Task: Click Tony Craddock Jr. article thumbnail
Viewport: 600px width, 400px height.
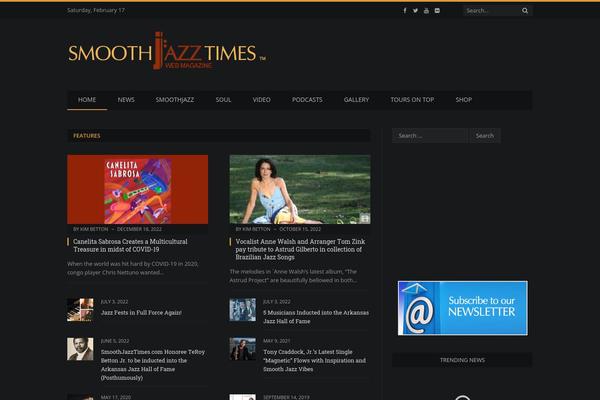Action: (243, 349)
